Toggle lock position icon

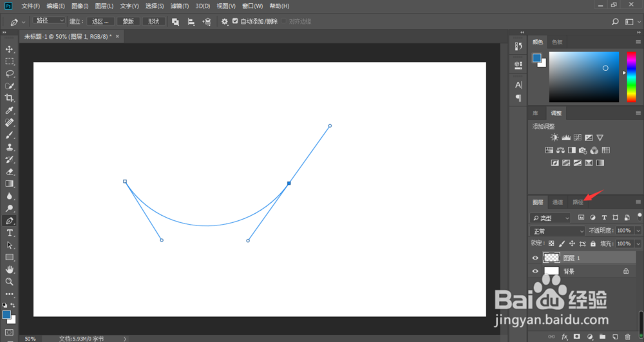point(572,243)
